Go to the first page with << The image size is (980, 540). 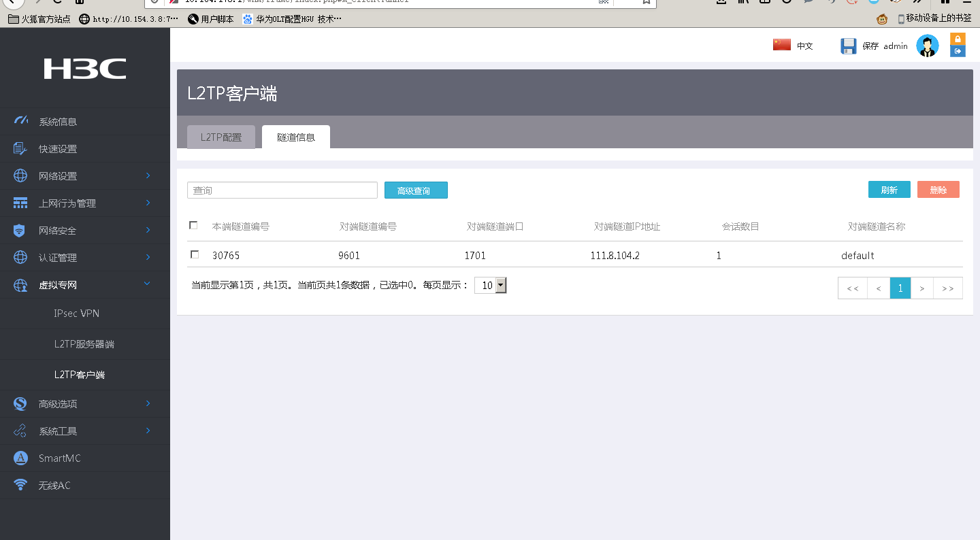[x=853, y=288]
